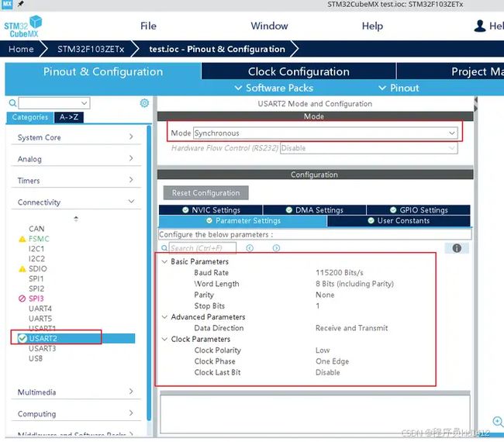The height and width of the screenshot is (442, 504).
Task: Click the pin icon in title bar
Action: (20, 4)
